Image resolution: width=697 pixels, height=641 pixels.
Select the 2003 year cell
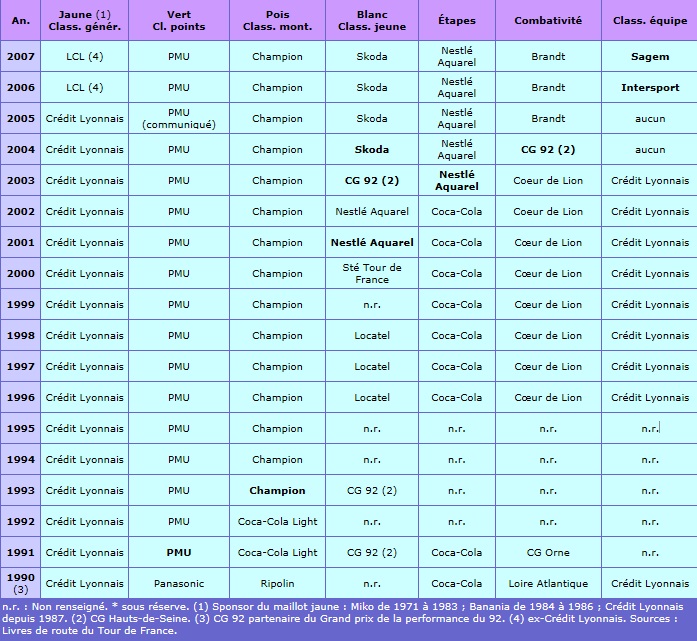(x=20, y=180)
